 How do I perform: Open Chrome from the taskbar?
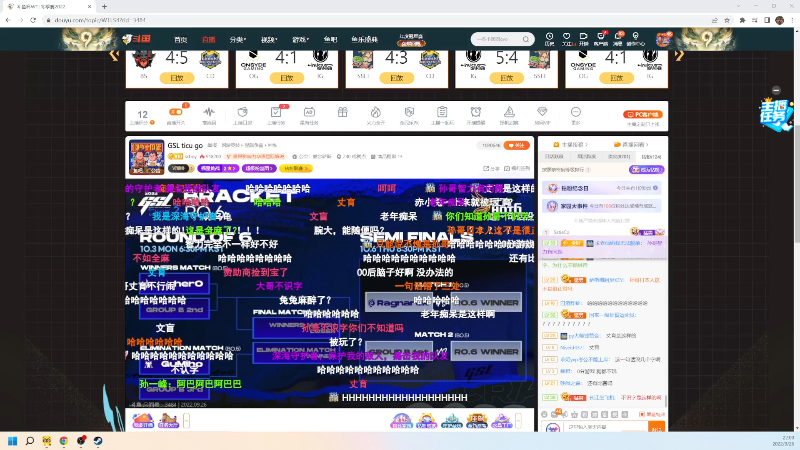click(x=64, y=441)
